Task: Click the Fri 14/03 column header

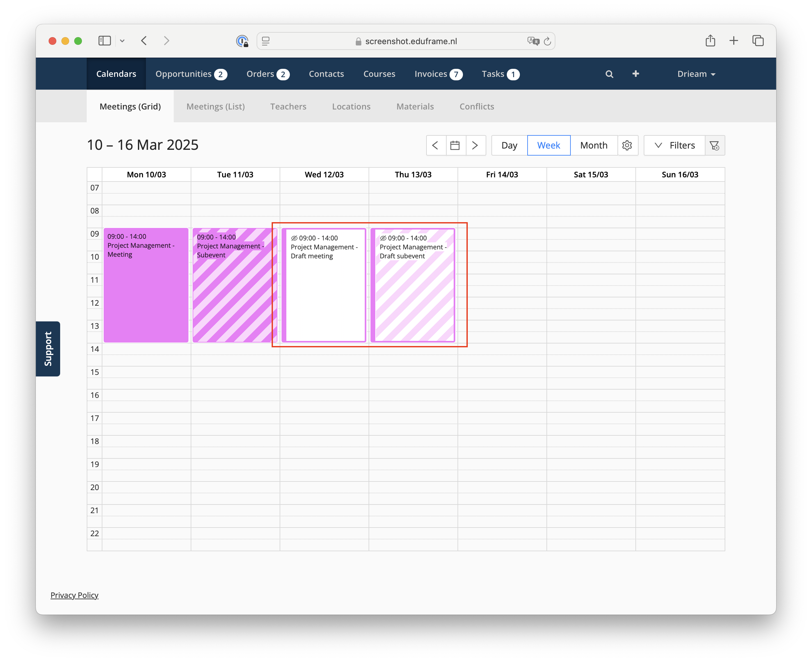Action: coord(502,175)
